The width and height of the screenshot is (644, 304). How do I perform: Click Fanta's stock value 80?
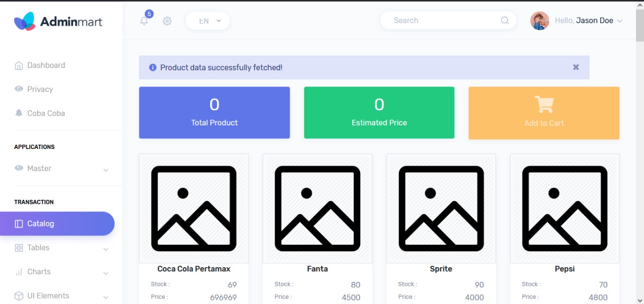pyautogui.click(x=356, y=285)
